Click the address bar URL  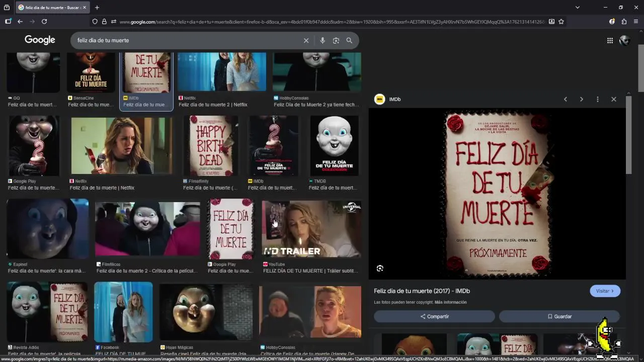(332, 22)
